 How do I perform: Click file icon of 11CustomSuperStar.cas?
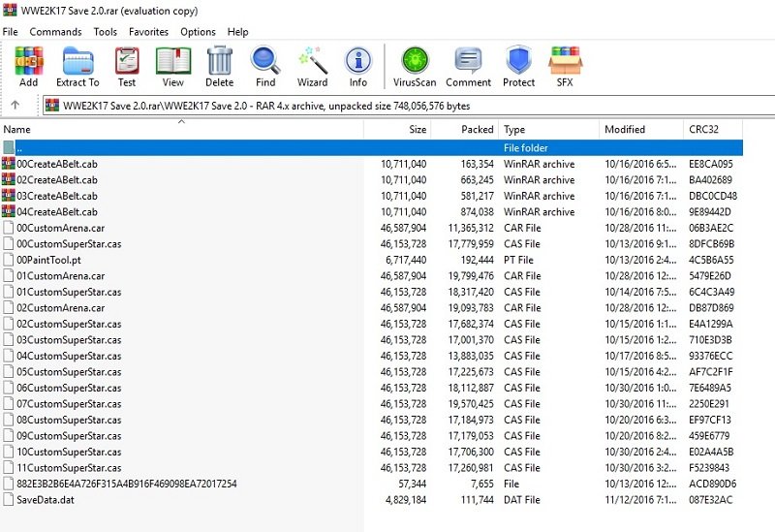click(x=9, y=467)
